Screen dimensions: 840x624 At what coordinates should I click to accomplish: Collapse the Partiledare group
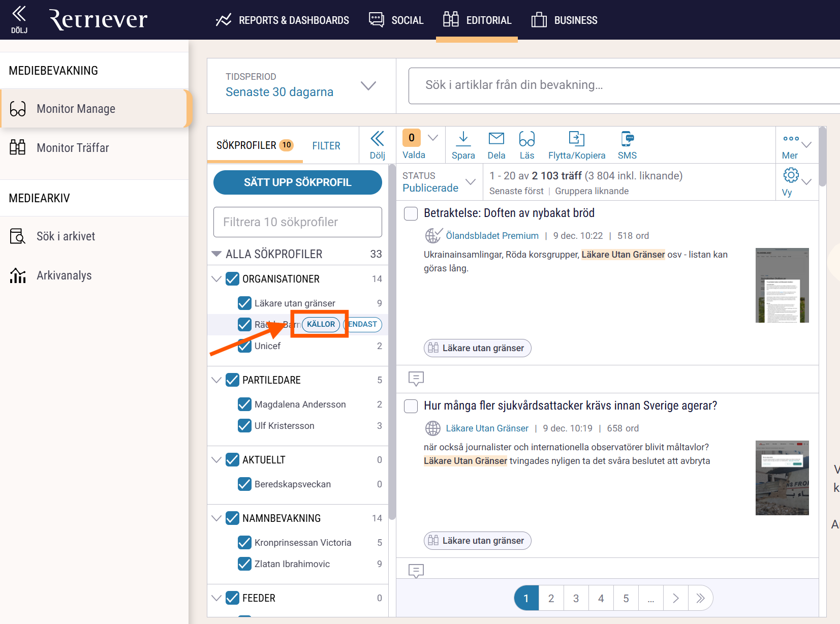(216, 380)
